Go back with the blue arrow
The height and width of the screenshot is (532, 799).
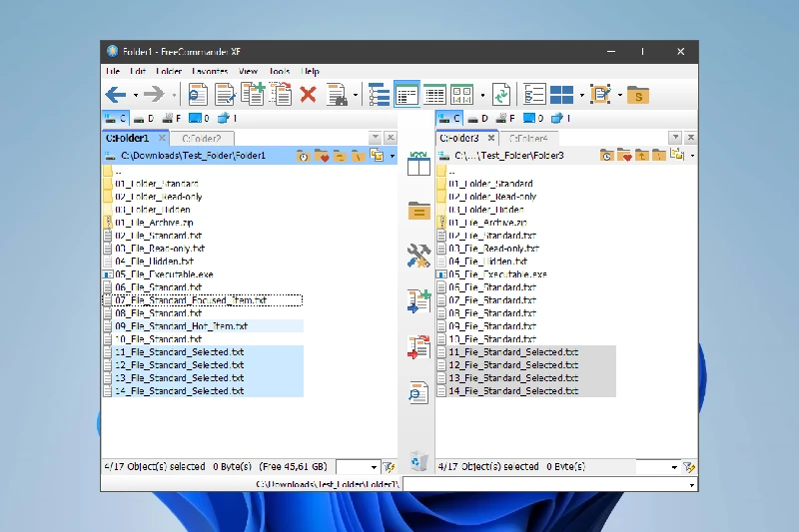point(116,95)
